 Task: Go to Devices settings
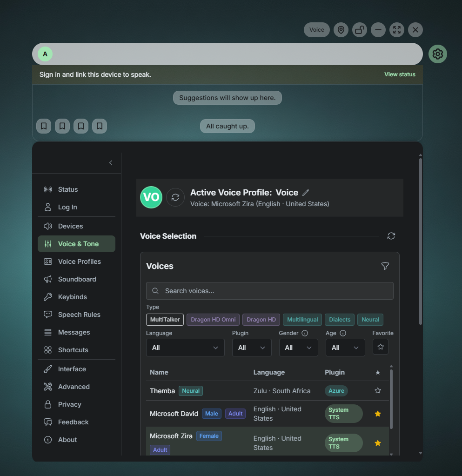tap(76, 226)
